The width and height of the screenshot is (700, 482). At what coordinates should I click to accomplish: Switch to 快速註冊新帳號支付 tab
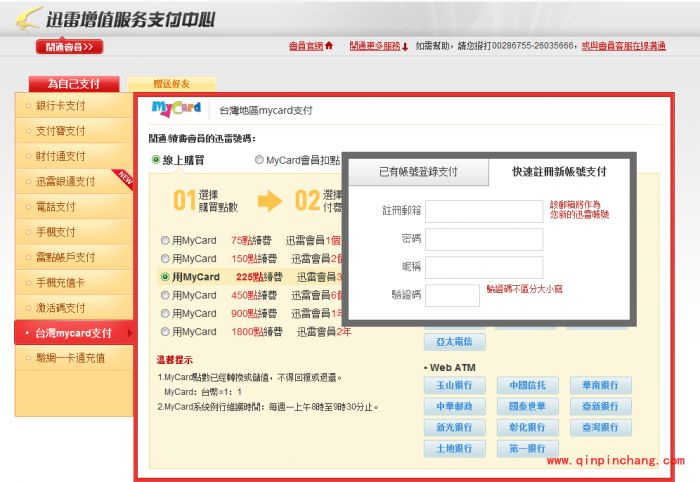coord(559,172)
